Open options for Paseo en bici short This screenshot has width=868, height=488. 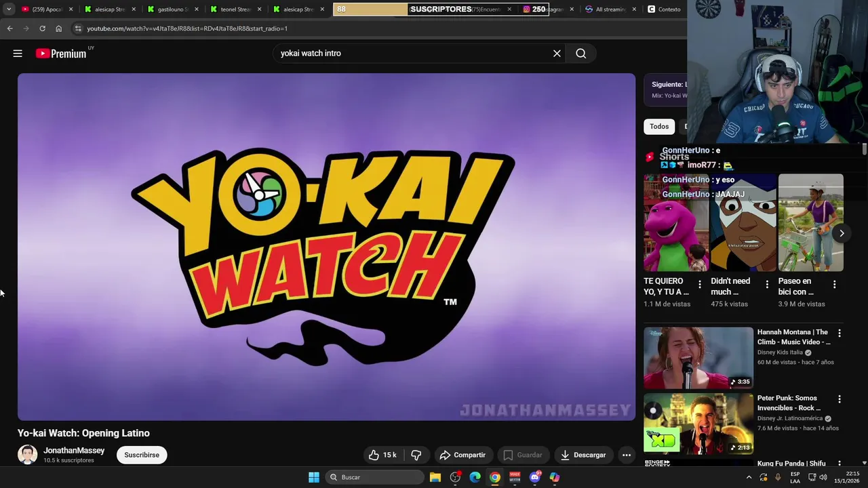pos(834,285)
